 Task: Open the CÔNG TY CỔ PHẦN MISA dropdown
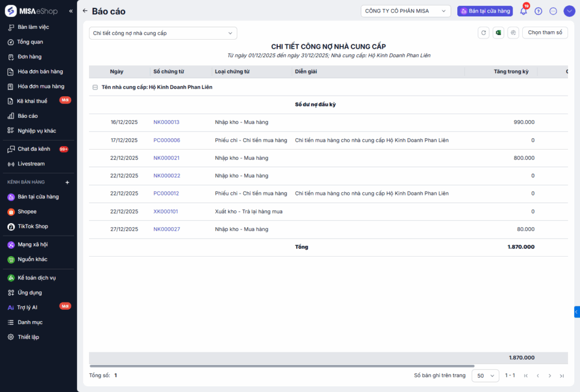(405, 11)
